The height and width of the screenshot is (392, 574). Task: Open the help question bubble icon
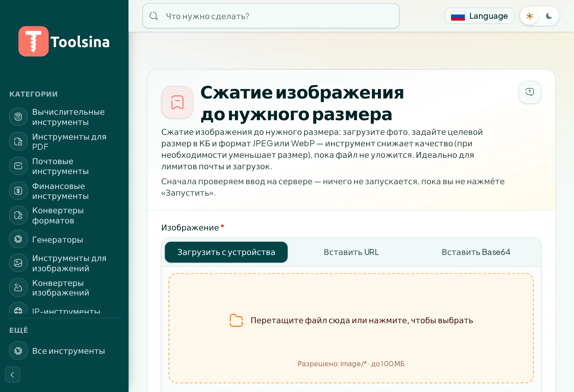530,92
